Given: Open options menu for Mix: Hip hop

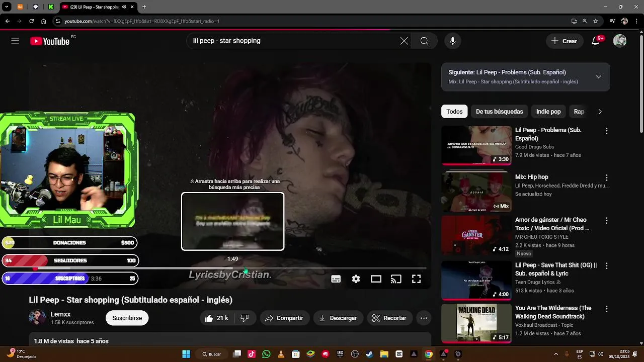Looking at the screenshot, I should click(x=607, y=177).
